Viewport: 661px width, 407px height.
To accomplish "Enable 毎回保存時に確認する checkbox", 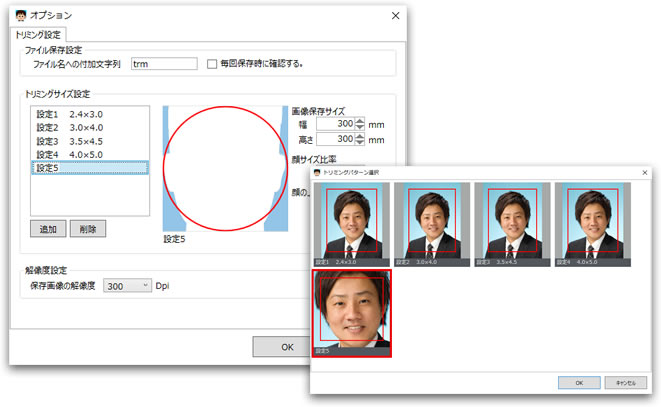I will [x=211, y=64].
